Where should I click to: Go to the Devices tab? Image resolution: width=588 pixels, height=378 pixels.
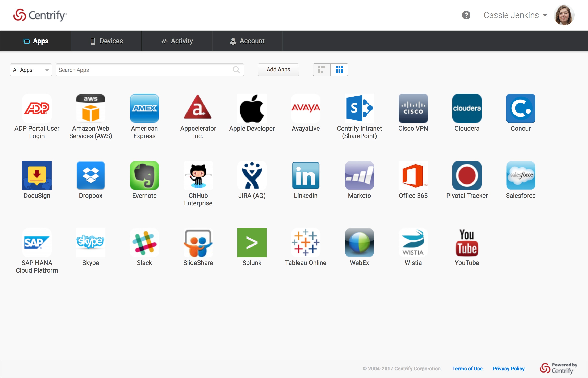click(x=106, y=41)
